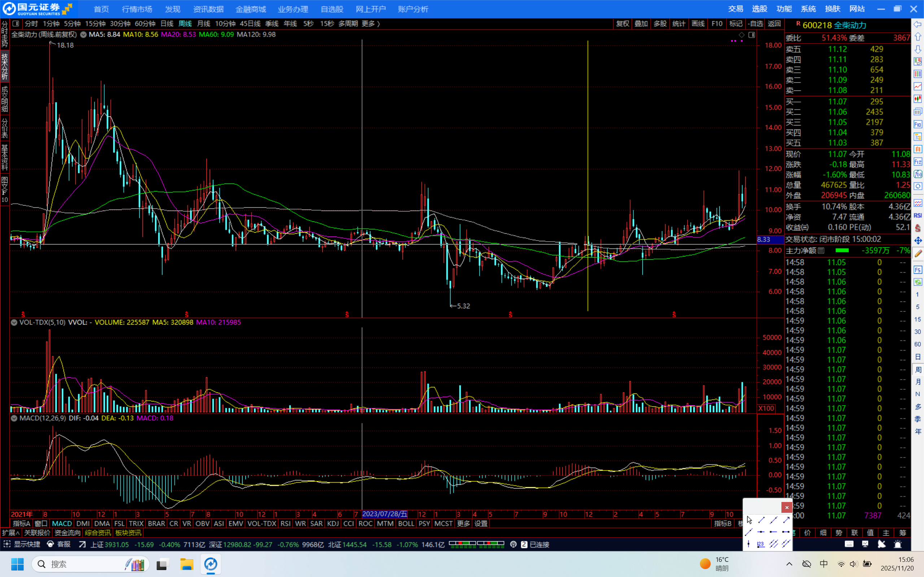Select the pointer cursor drawing tool

(749, 520)
